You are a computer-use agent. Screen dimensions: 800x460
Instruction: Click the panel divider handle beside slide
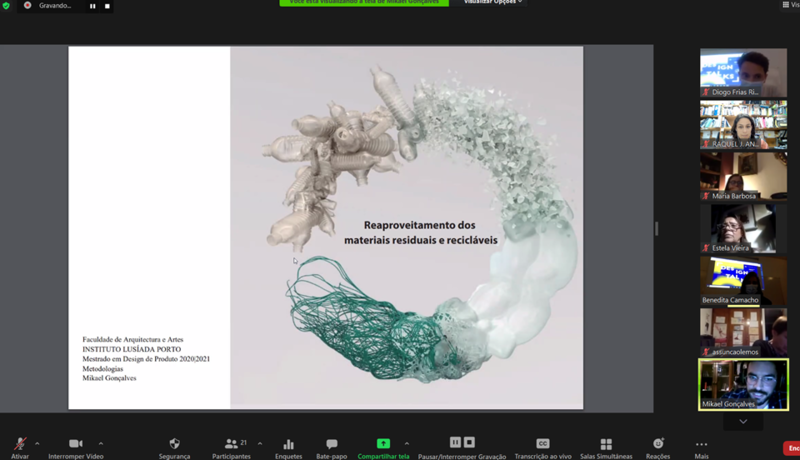[657, 228]
